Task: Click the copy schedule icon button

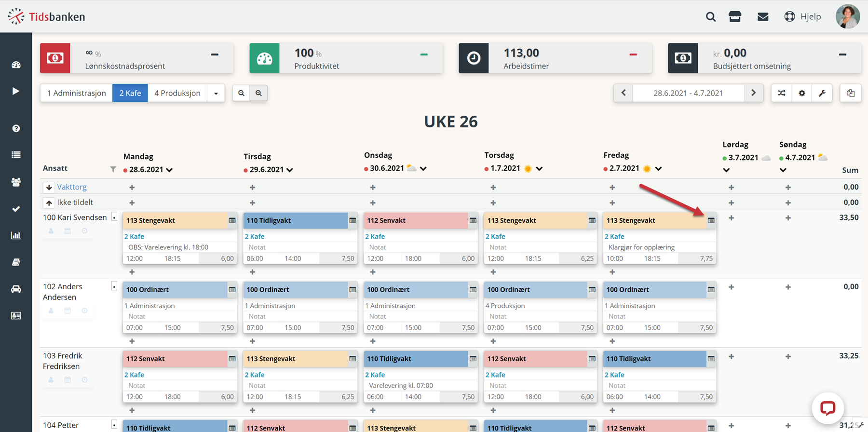Action: (x=851, y=93)
